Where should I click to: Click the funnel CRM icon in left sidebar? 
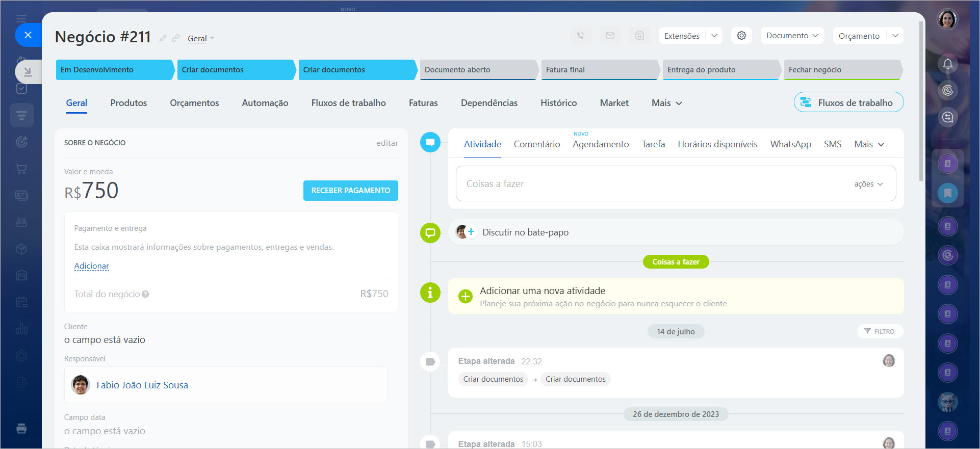click(21, 115)
